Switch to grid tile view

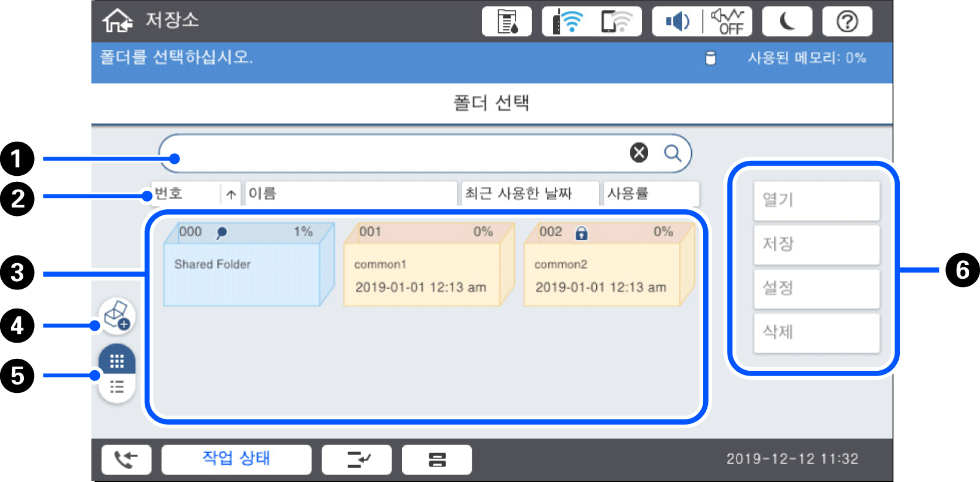[x=117, y=361]
